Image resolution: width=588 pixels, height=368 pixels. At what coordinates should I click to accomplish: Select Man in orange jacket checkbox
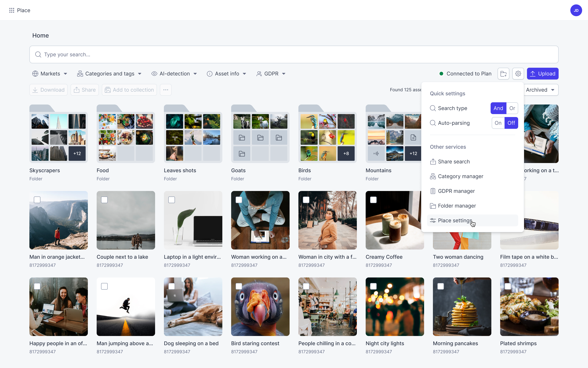tap(37, 200)
